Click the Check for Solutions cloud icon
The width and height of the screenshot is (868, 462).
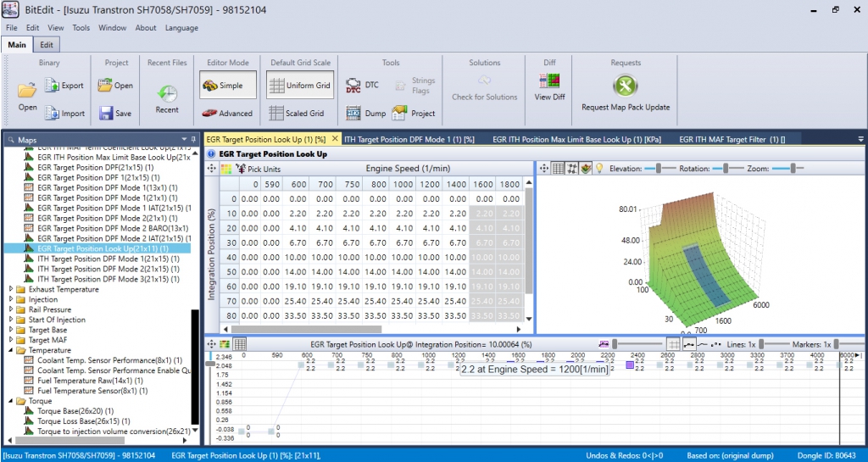click(x=484, y=81)
